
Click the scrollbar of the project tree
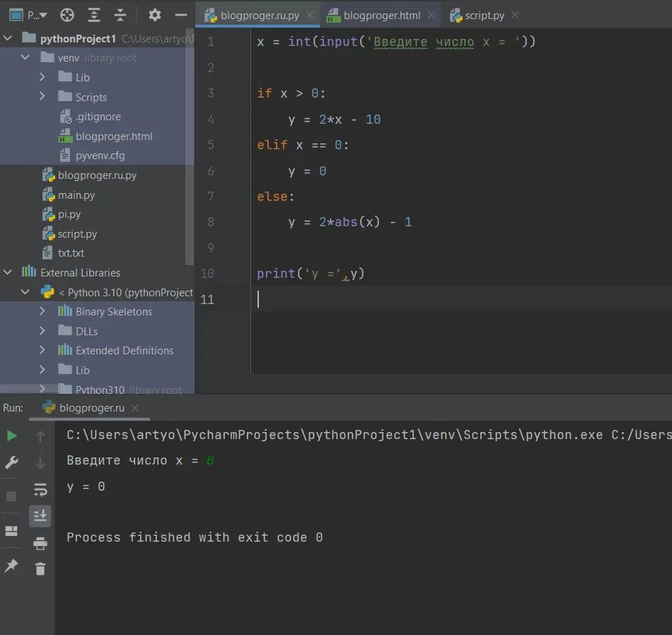point(190,146)
